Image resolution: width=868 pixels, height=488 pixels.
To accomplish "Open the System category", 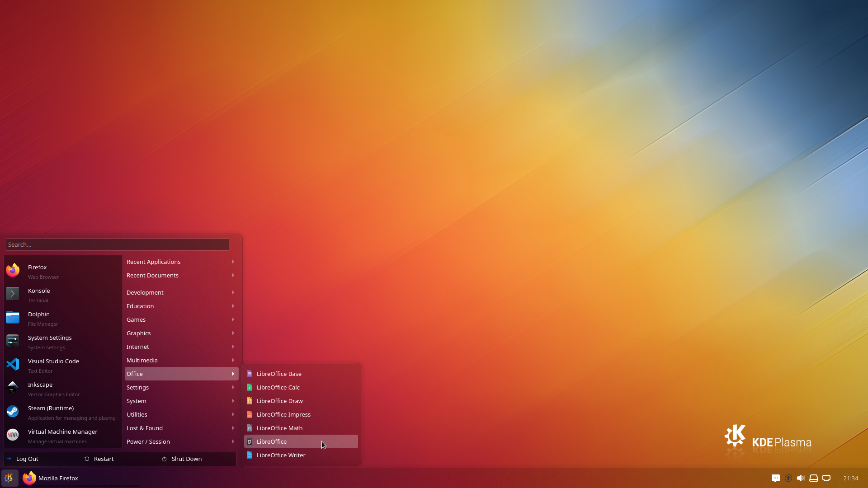I will [x=181, y=401].
